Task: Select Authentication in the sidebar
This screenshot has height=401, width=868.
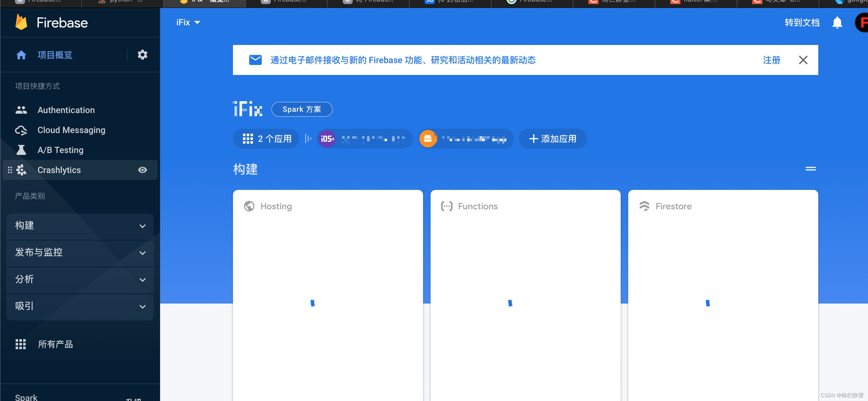Action: click(66, 110)
